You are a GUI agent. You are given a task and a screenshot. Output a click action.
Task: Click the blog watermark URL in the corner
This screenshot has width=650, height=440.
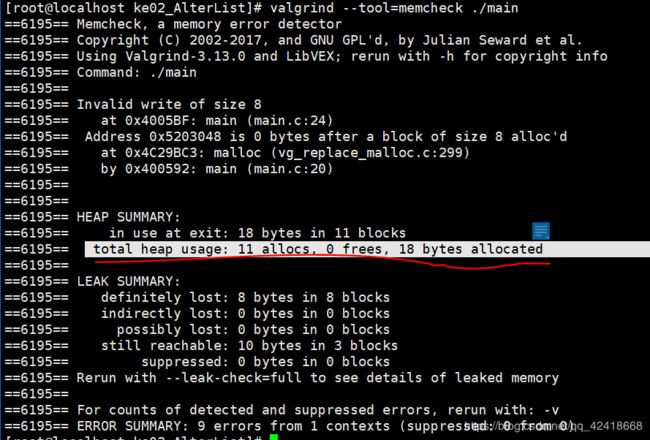tap(555, 426)
